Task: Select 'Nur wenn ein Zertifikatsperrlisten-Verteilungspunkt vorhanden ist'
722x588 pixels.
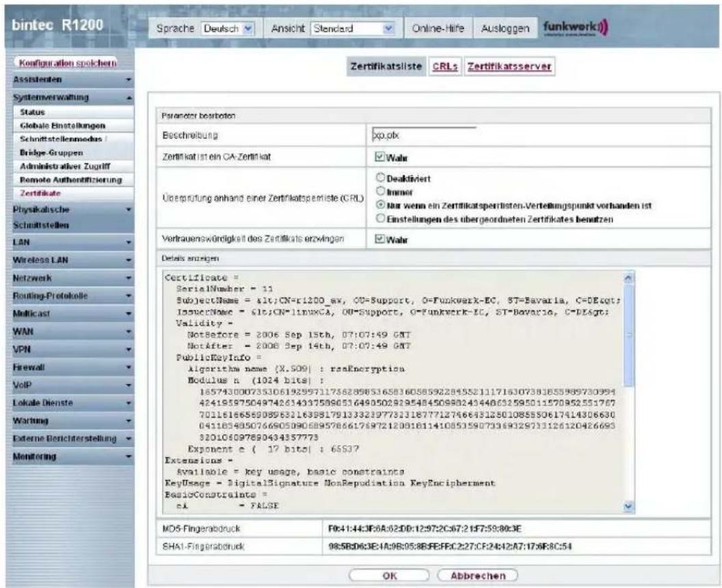Action: 380,204
